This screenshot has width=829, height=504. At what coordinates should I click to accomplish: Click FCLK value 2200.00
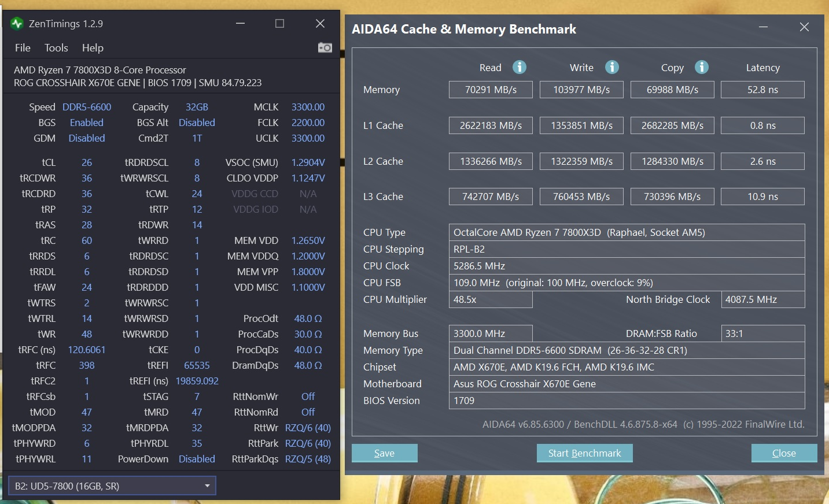click(308, 123)
